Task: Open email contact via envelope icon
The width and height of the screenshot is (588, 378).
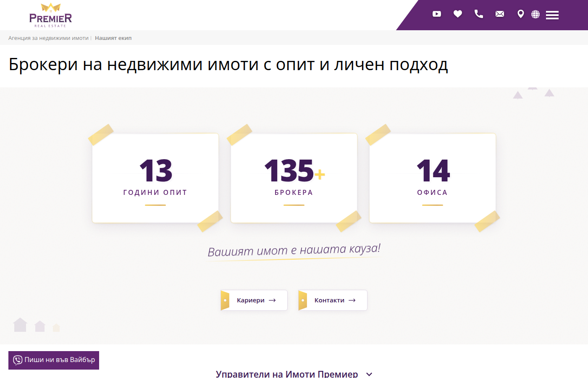Action: tap(499, 14)
